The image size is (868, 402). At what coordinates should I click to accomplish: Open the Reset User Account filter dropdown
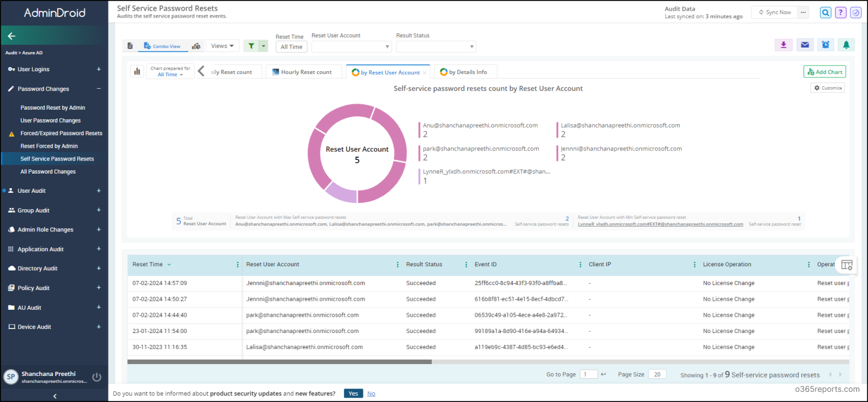[x=351, y=46]
